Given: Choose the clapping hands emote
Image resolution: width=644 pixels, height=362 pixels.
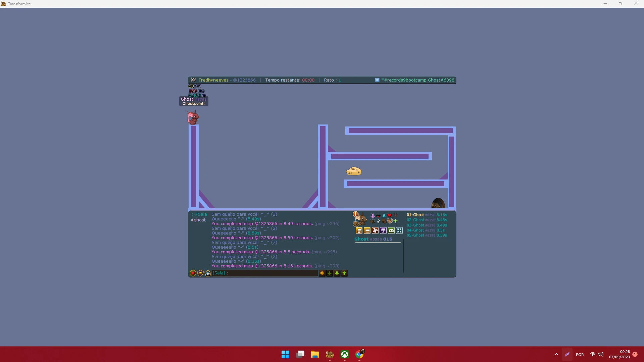Looking at the screenshot, I should point(373,221).
